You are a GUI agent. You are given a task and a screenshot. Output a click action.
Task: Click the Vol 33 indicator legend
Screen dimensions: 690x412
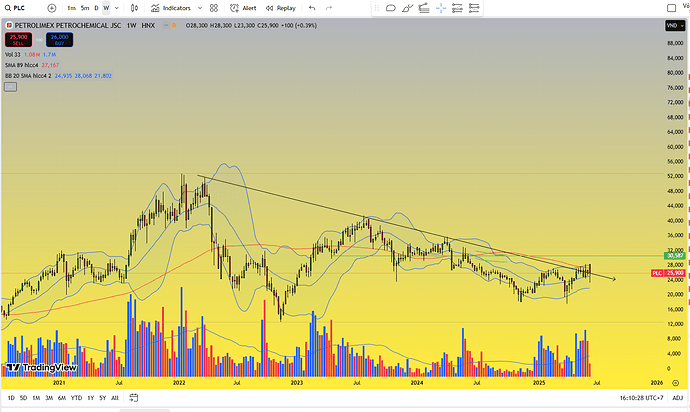pos(13,55)
